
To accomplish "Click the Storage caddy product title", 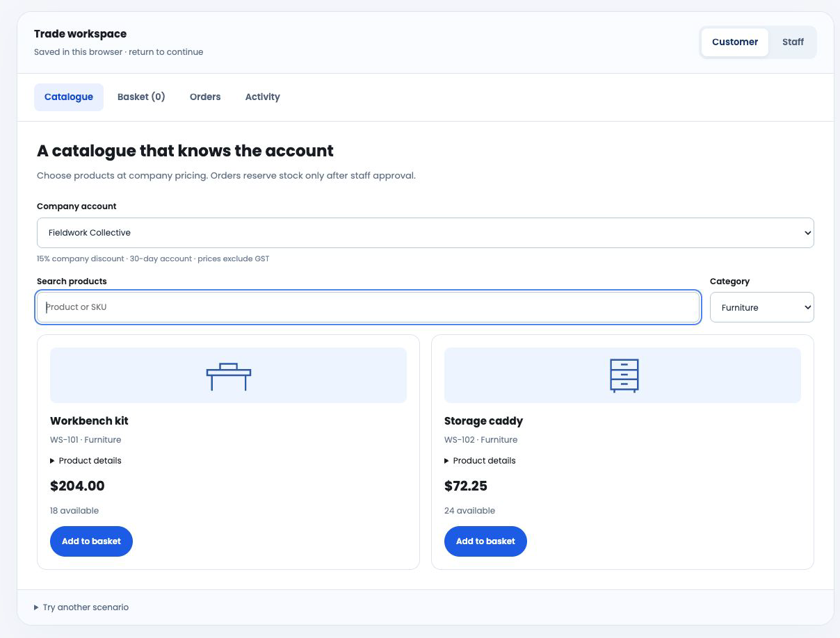I will point(483,421).
